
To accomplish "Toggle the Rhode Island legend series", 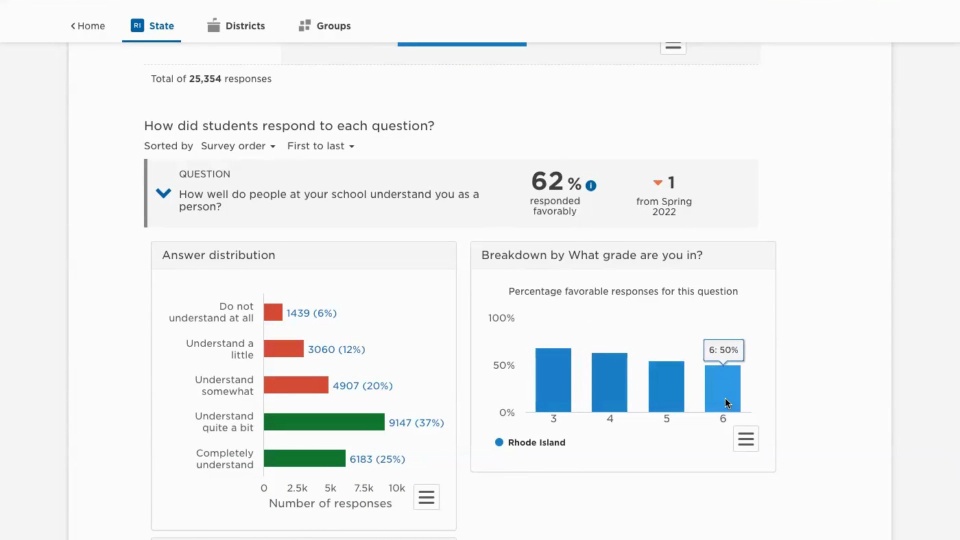I will 530,442.
